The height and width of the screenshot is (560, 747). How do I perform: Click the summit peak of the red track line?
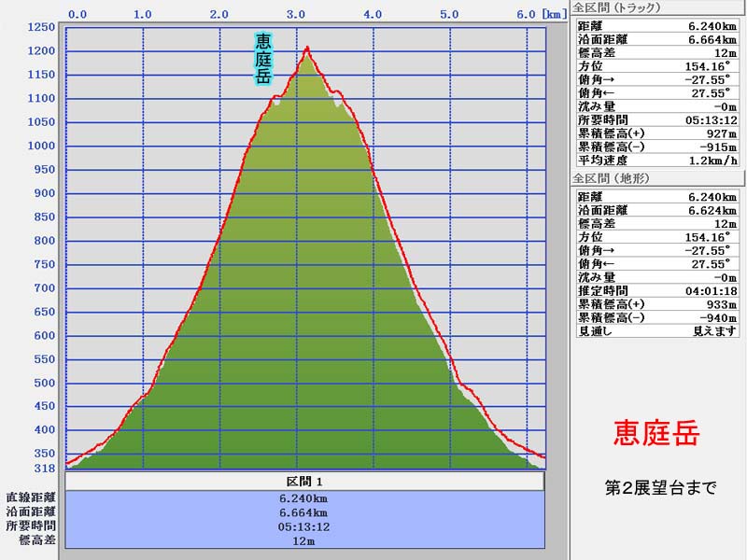point(306,48)
